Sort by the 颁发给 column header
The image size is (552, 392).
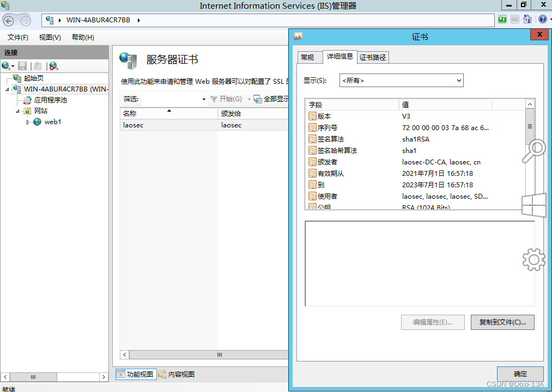253,113
